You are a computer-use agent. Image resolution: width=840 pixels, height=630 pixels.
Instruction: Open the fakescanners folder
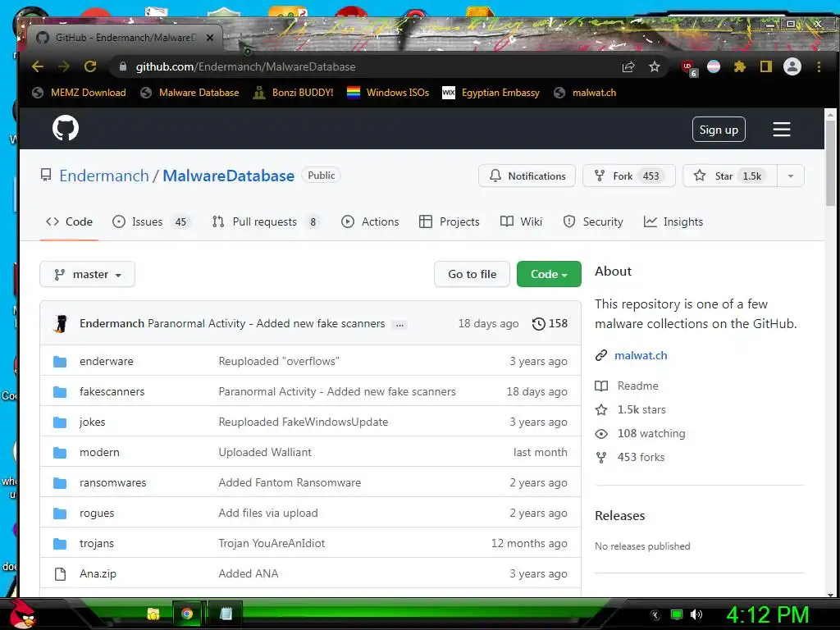point(112,391)
